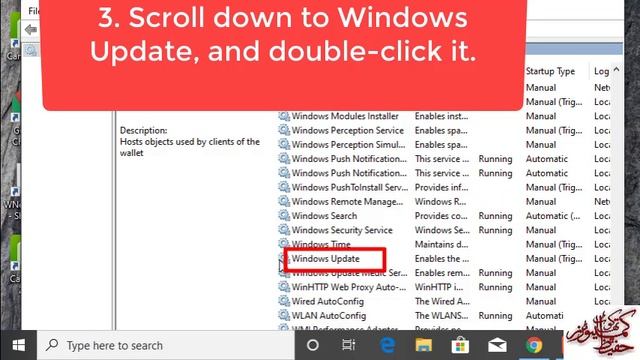
Task: Click Running status of WLAN AutoConfig
Action: 495,316
